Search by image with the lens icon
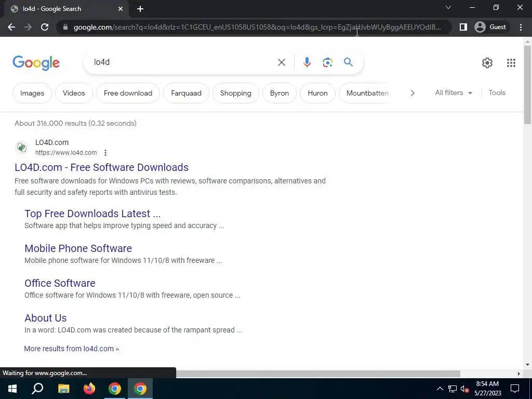 pos(327,62)
